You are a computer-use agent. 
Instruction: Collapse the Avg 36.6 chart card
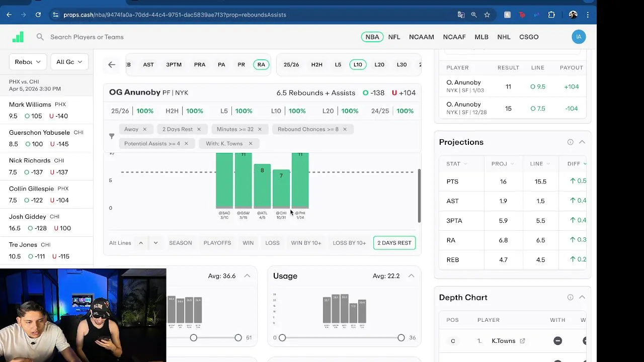(247, 276)
